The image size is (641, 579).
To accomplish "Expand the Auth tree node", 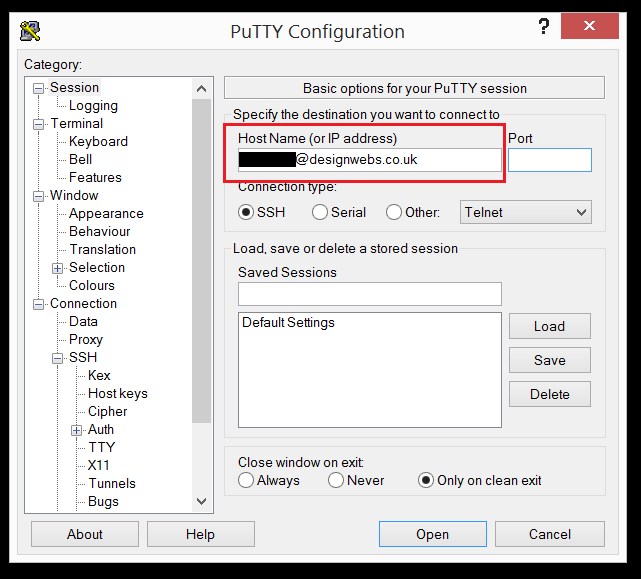I will coord(77,430).
